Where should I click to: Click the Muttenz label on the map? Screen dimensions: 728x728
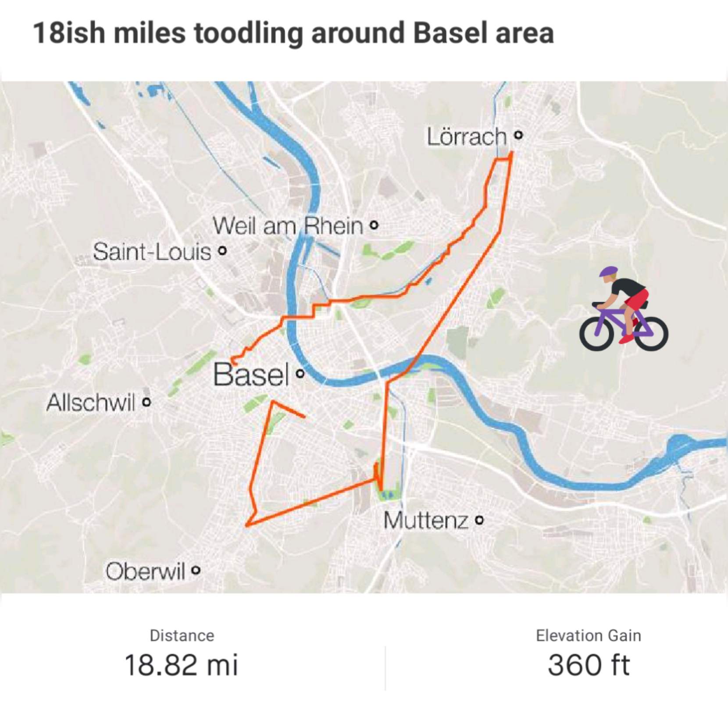(x=426, y=521)
